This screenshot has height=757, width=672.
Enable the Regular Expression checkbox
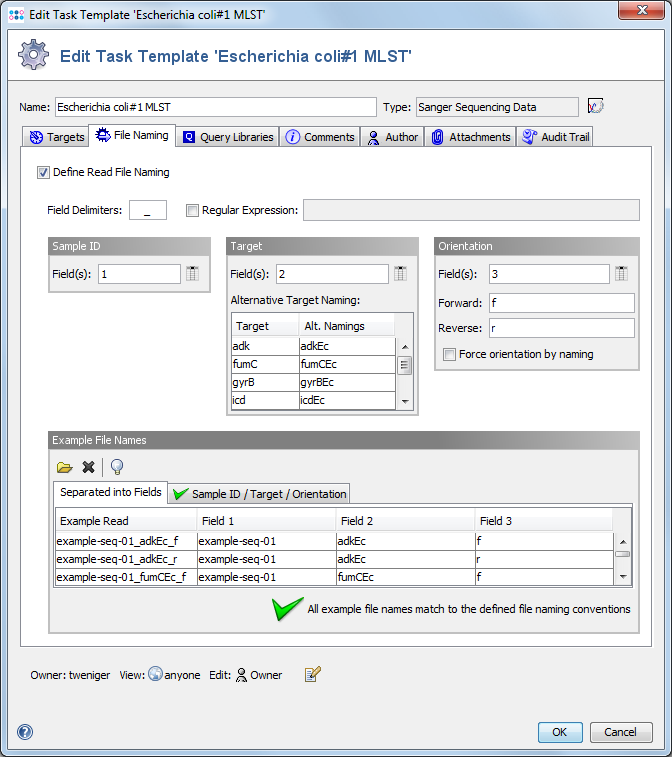[192, 210]
